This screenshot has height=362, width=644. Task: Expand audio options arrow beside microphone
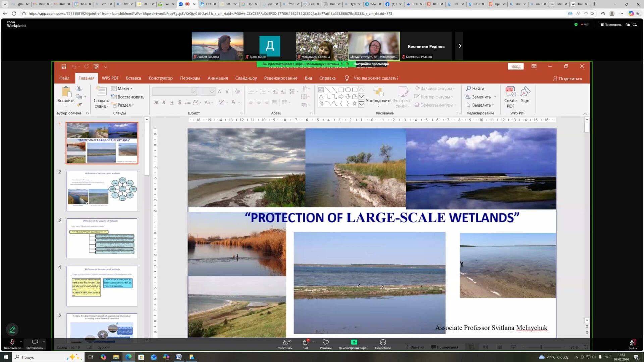pos(21,342)
